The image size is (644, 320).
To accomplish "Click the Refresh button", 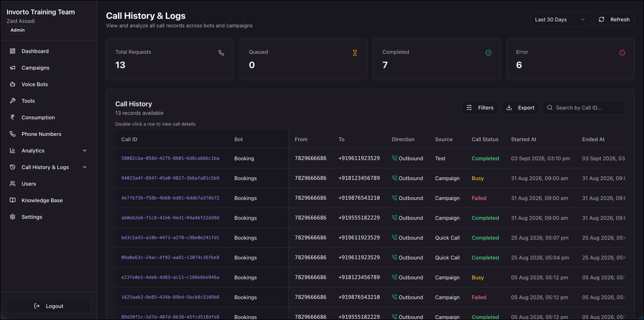I will point(614,19).
